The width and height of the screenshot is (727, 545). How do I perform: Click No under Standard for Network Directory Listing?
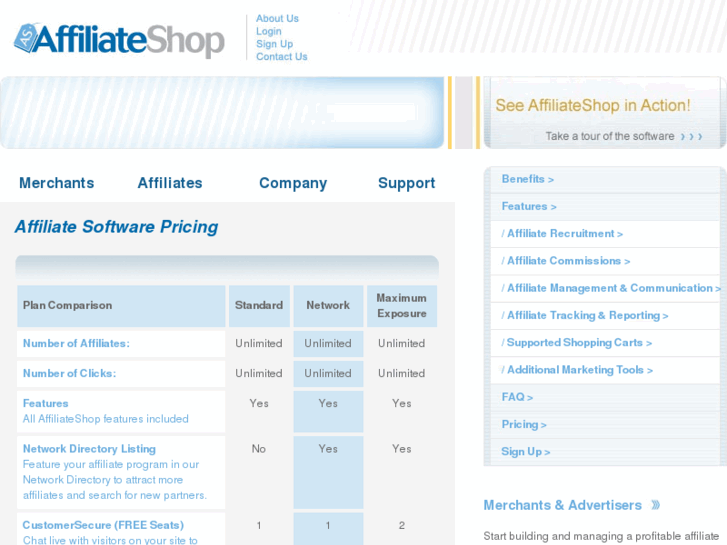point(259,449)
